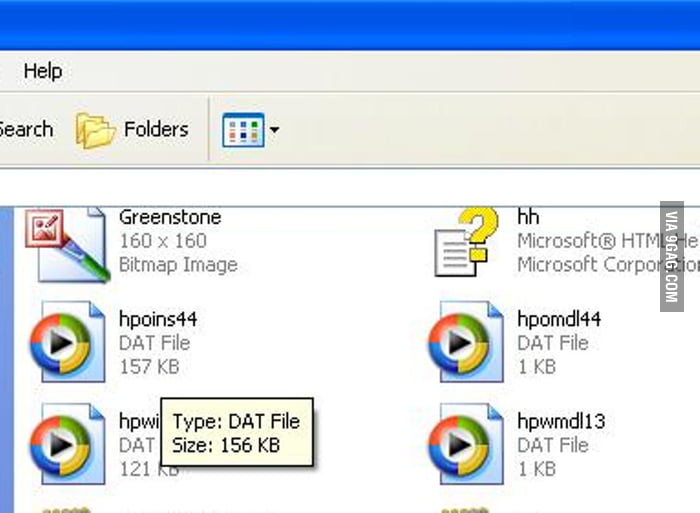Toggle the Folders pane icon
Screen dimensions: 700x513
tap(95, 130)
